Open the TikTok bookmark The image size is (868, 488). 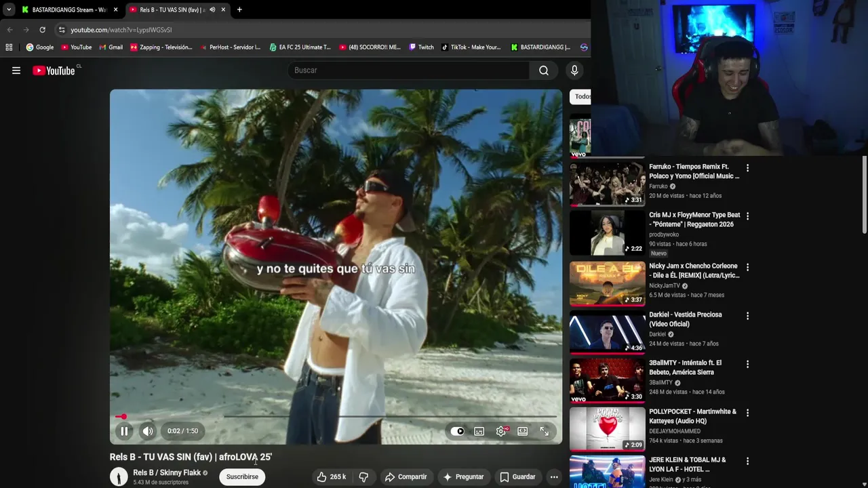coord(471,47)
